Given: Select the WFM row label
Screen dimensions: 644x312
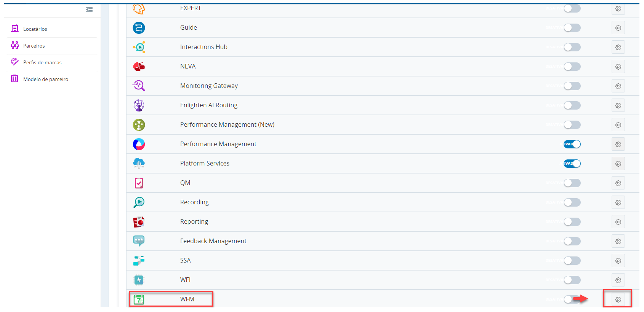Looking at the screenshot, I should coord(187,299).
